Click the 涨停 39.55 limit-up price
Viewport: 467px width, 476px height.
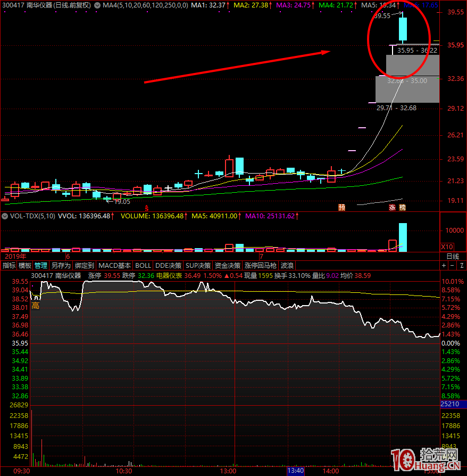pos(104,276)
